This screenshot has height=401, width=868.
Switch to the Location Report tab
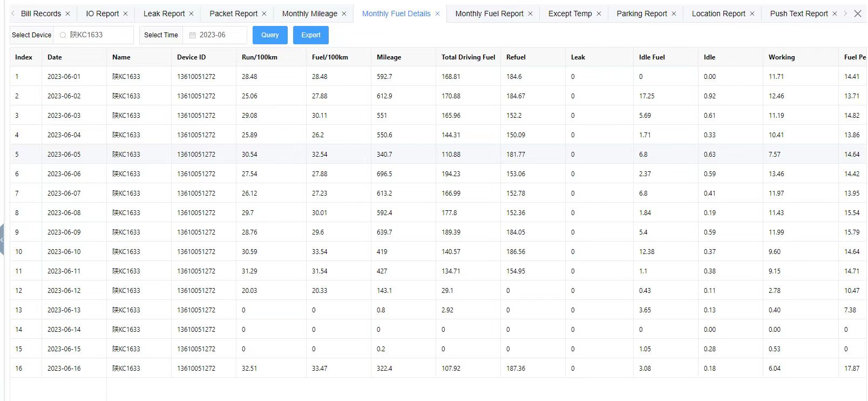pos(718,14)
